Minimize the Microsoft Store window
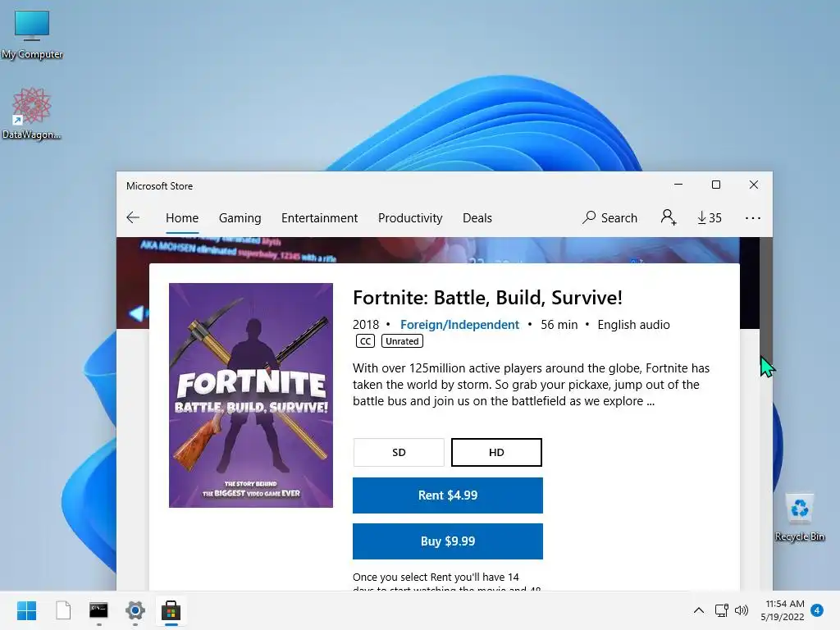840x630 pixels. pyautogui.click(x=678, y=185)
